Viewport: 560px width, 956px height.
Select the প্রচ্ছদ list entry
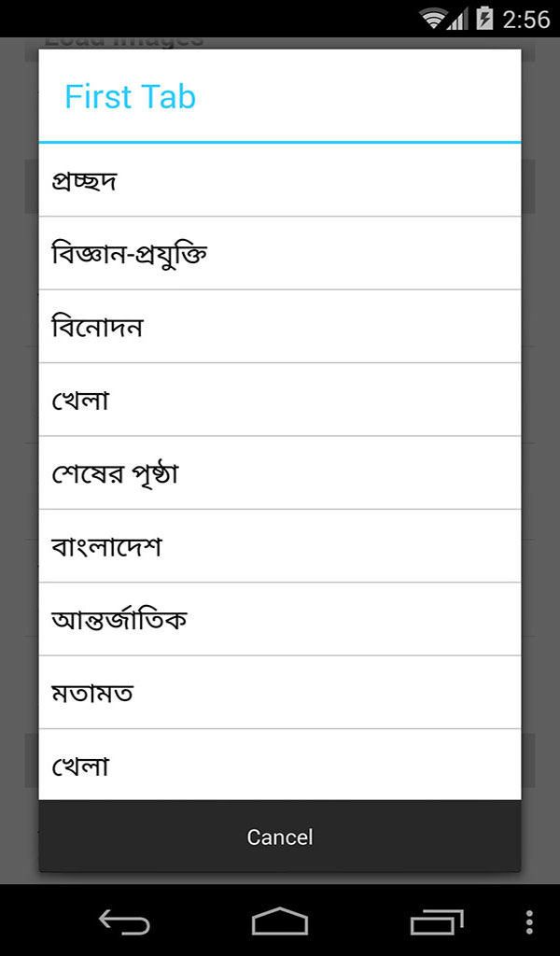(x=279, y=179)
